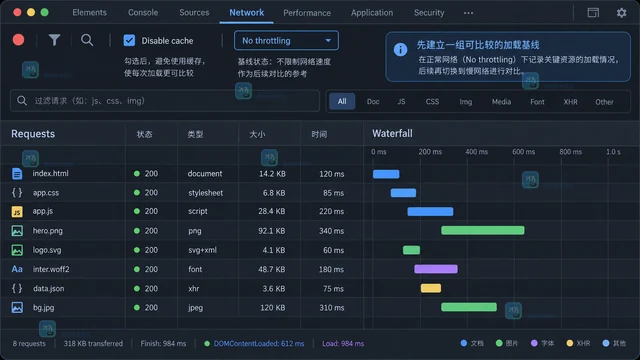Show more tabs with the ellipsis
This screenshot has width=640, height=360.
click(x=469, y=13)
